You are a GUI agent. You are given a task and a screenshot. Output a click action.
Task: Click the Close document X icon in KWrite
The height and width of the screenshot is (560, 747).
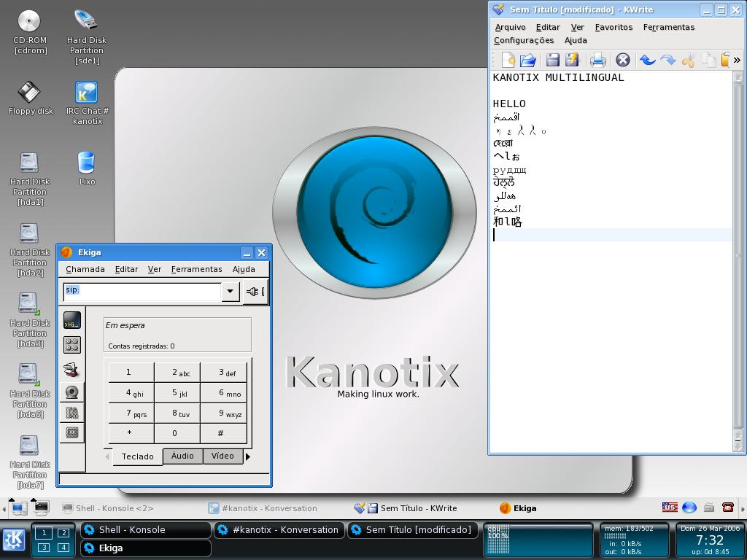click(623, 60)
